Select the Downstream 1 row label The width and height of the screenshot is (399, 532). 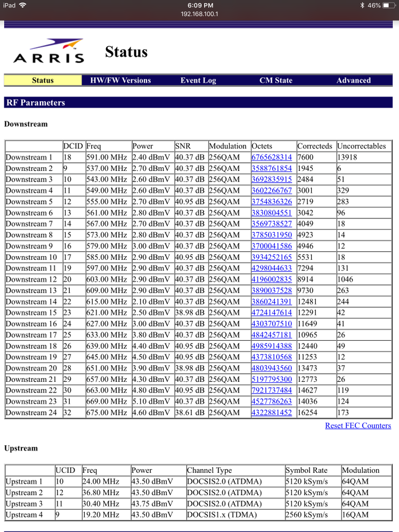(x=29, y=158)
